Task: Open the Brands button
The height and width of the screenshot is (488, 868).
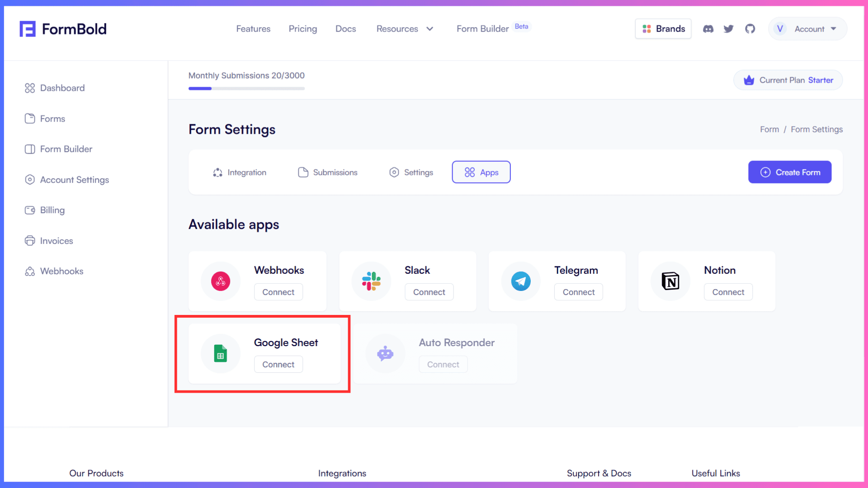Action: 663,29
